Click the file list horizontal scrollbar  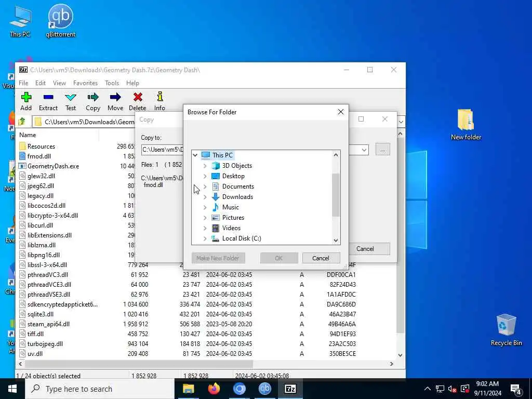coord(139,364)
